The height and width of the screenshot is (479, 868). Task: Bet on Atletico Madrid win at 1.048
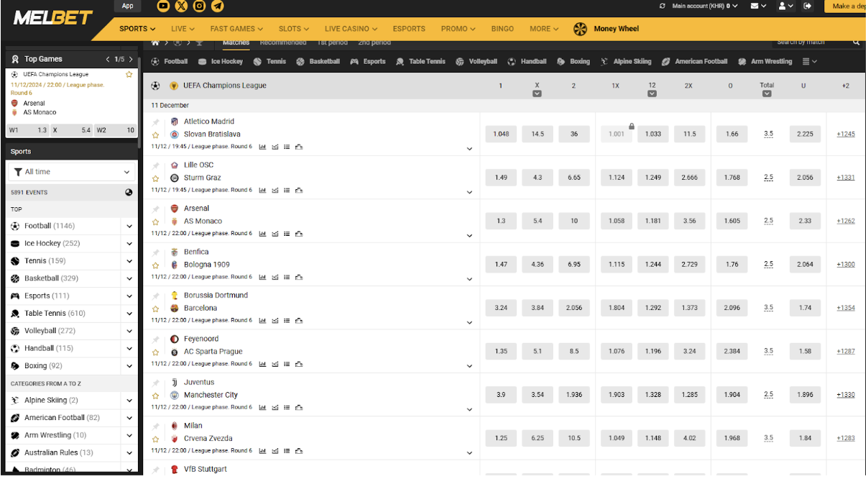pos(501,134)
